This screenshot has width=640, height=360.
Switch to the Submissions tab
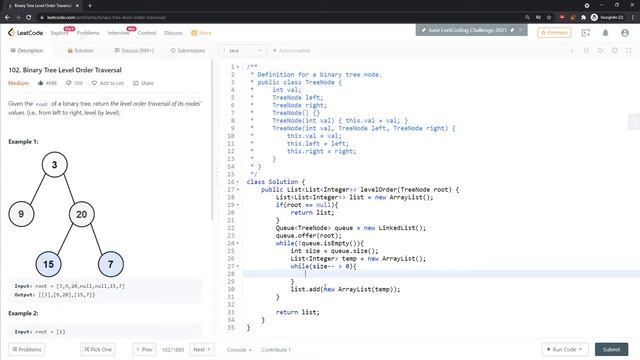(188, 51)
